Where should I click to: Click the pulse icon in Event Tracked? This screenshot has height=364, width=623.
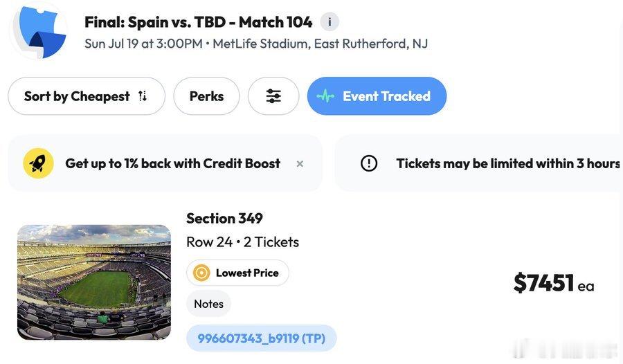click(x=325, y=96)
